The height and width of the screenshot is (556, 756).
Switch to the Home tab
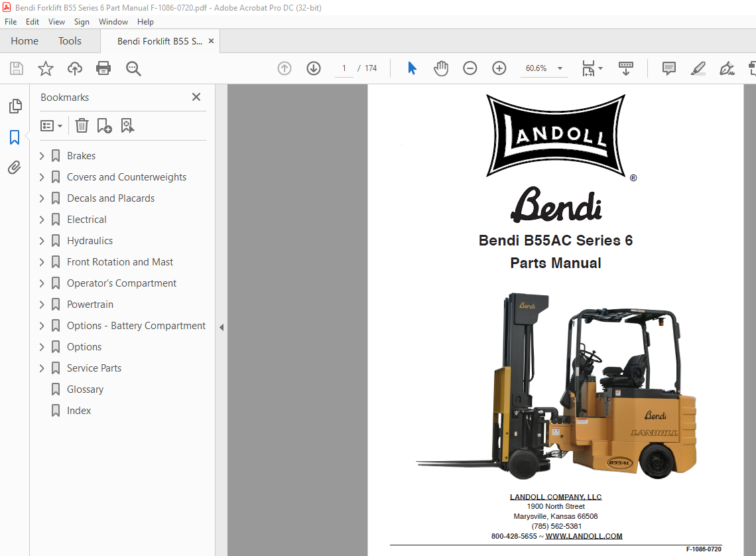coord(25,41)
